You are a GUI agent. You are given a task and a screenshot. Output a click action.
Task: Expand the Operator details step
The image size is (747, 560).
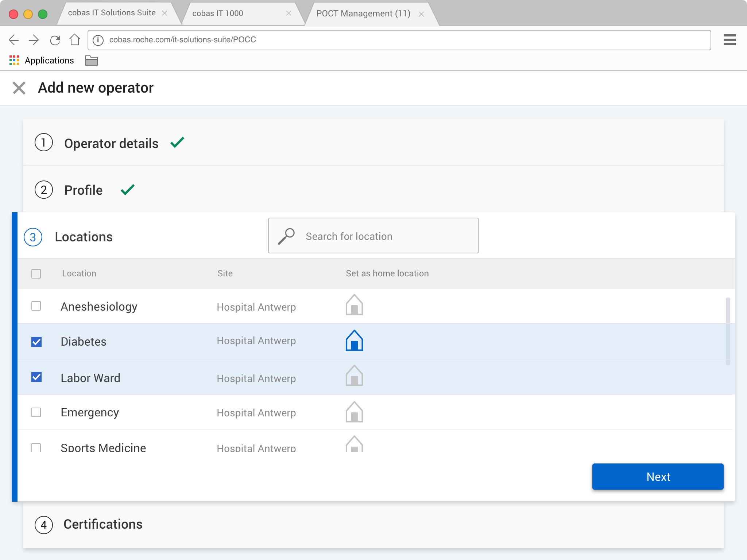click(111, 143)
